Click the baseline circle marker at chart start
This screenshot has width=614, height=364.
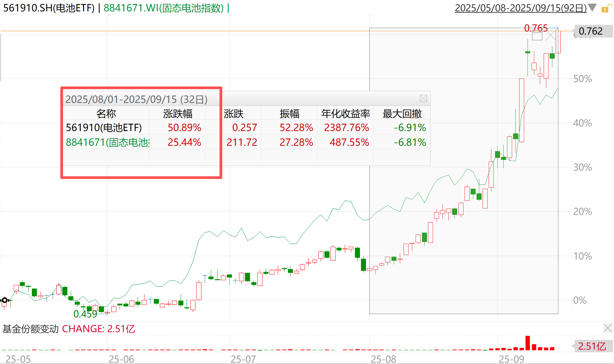point(5,300)
